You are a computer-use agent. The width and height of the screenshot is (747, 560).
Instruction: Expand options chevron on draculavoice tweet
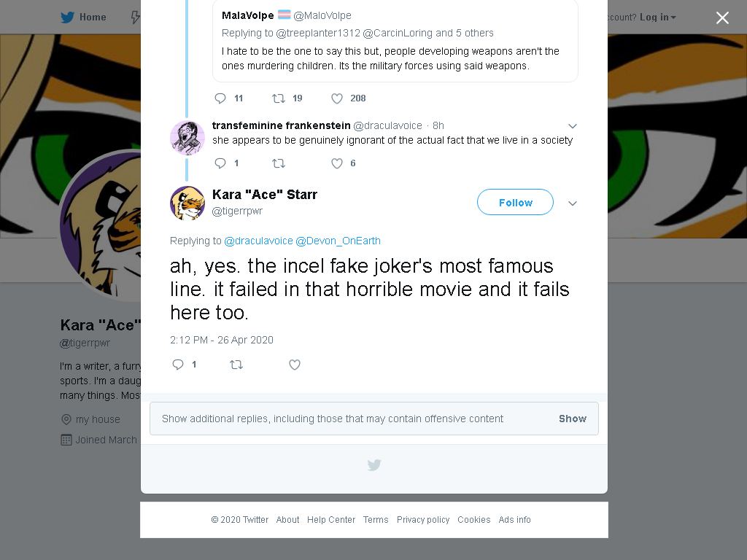pyautogui.click(x=573, y=126)
